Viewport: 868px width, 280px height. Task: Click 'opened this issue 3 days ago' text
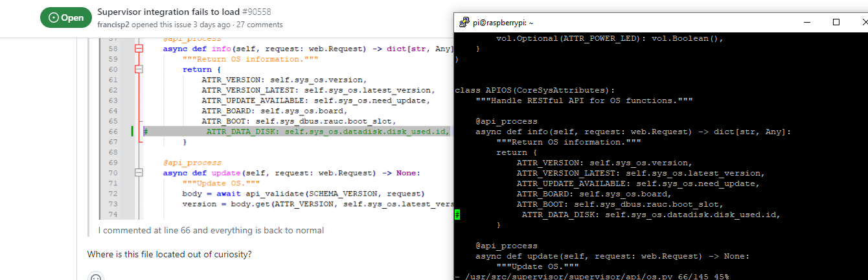coord(181,25)
